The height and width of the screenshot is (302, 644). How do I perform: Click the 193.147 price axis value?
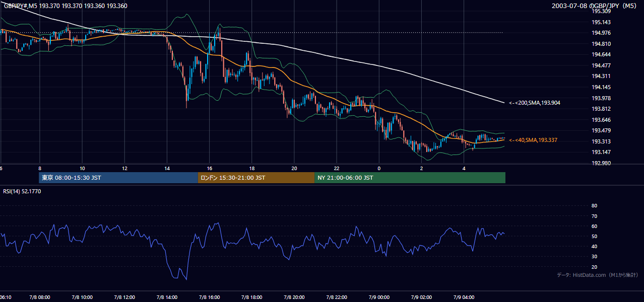tap(601, 152)
